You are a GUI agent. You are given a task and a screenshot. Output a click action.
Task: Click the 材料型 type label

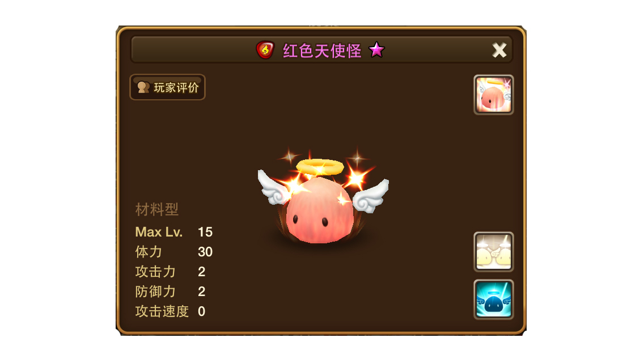click(x=157, y=210)
